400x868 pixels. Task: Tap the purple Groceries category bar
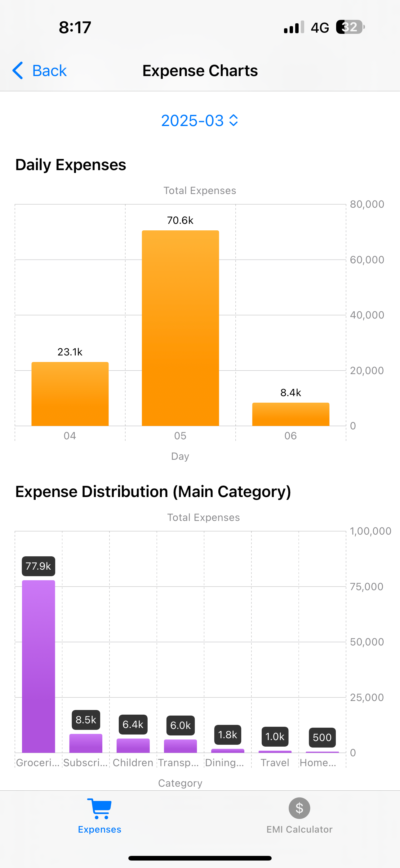point(38,666)
